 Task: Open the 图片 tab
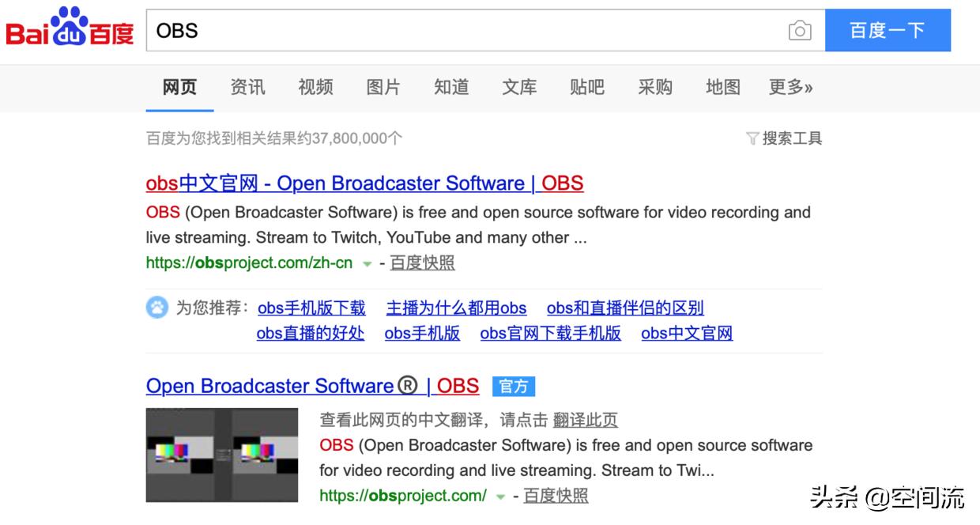tap(383, 87)
